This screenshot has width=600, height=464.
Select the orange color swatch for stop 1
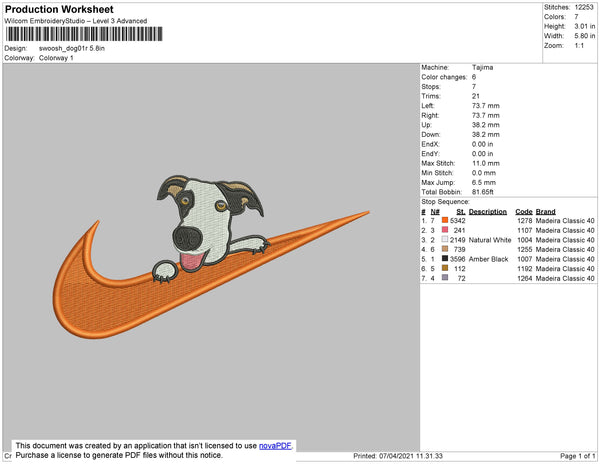445,220
